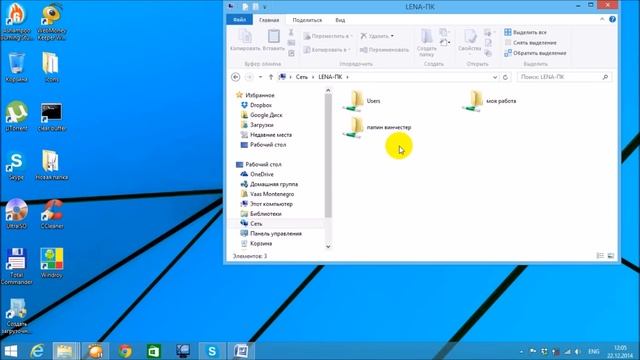
Task: Switch to details view in status bar
Action: 600,256
